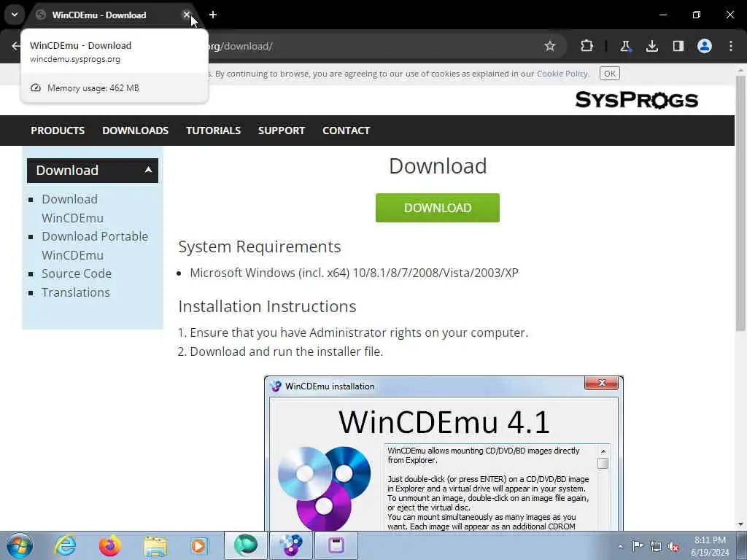Dismiss cookie notice with OK button
The image size is (747, 560).
(x=609, y=74)
